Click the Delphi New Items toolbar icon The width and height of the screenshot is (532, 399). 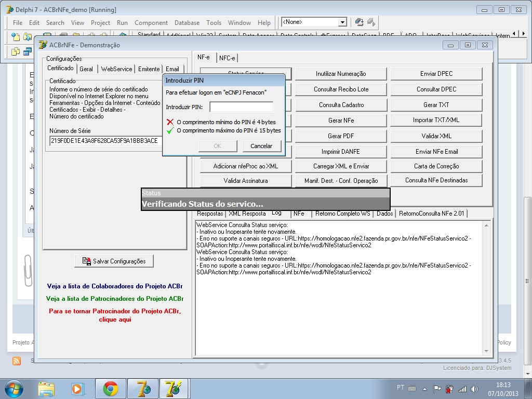pyautogui.click(x=15, y=37)
